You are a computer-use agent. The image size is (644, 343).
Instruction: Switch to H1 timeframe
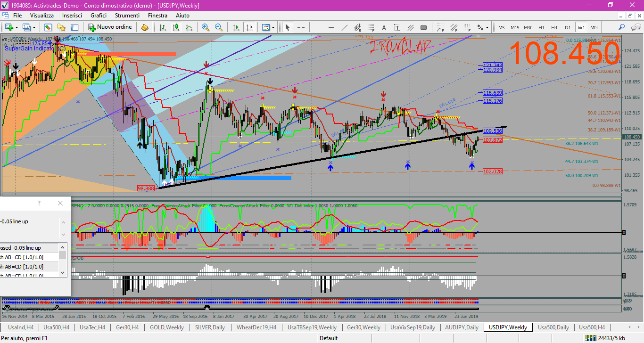(x=541, y=27)
